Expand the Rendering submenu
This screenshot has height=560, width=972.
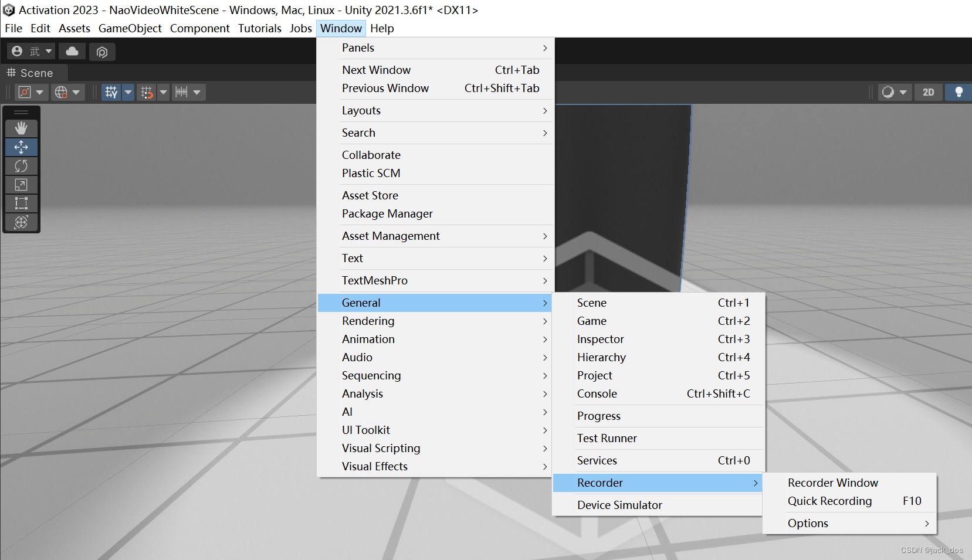click(x=435, y=321)
